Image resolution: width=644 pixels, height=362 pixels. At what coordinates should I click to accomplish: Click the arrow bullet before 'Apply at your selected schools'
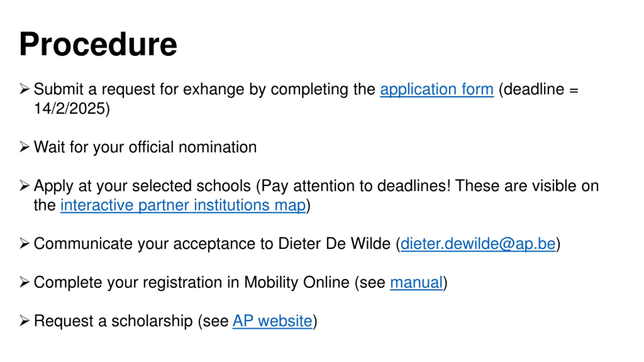(25, 186)
